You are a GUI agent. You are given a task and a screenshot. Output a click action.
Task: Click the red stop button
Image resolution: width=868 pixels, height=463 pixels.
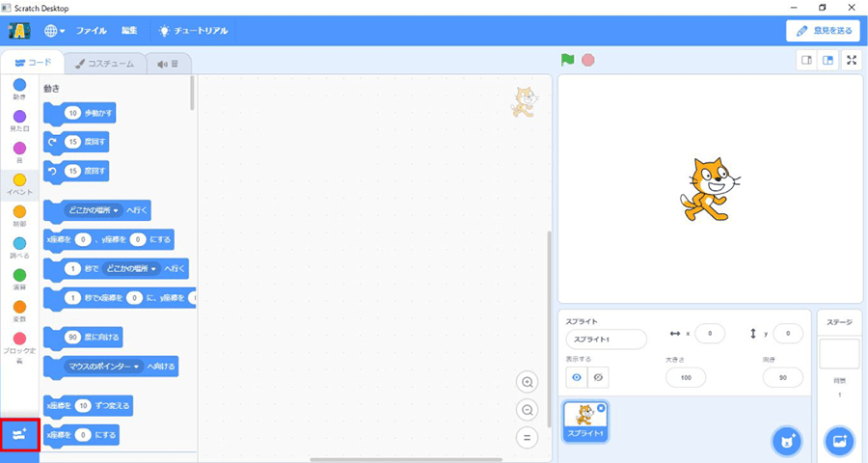coord(588,60)
